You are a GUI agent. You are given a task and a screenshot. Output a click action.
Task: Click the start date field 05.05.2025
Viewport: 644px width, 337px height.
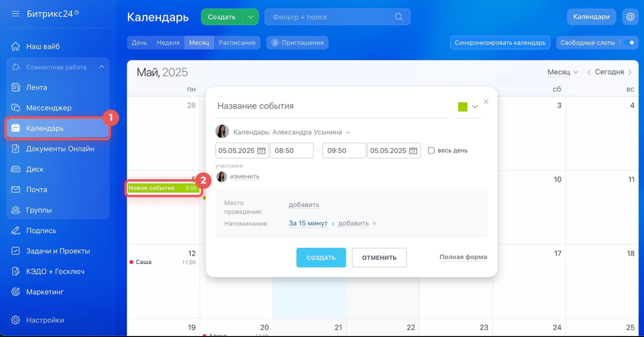(x=242, y=151)
